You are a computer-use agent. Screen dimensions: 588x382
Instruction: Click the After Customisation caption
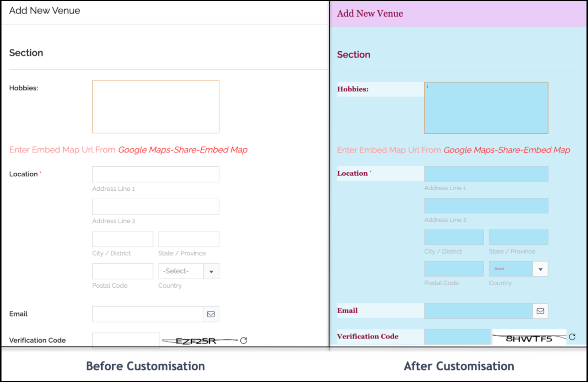(459, 366)
